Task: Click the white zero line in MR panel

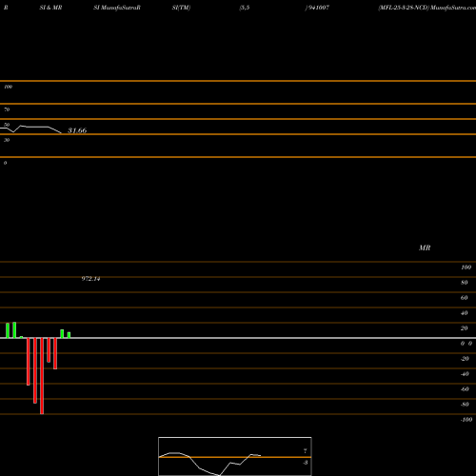Action: click(238, 338)
